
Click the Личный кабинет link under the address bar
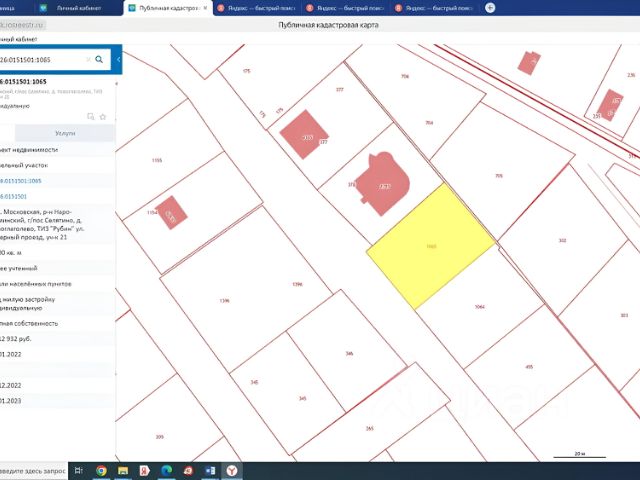click(18, 39)
